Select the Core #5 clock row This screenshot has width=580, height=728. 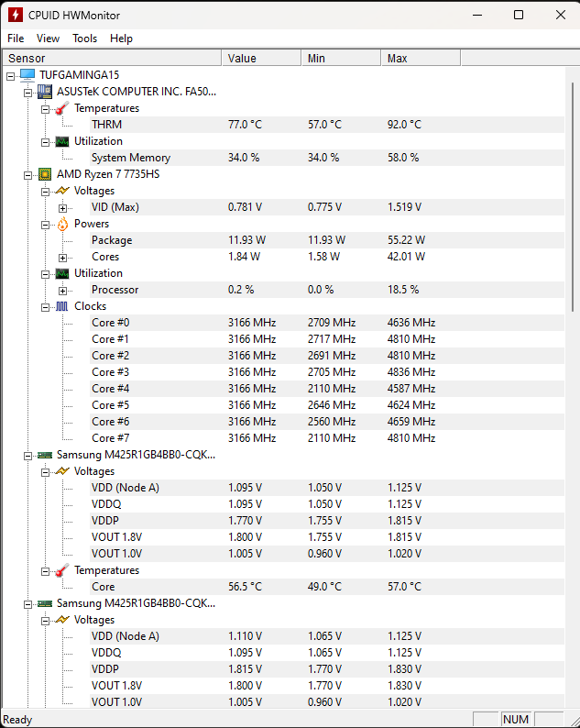coord(327,405)
